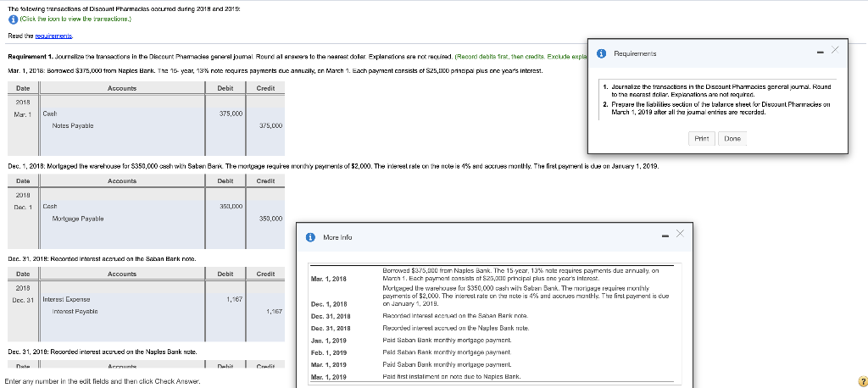868x388 pixels.
Task: Select the Cash account field for Mar. 1
Action: tap(121, 114)
